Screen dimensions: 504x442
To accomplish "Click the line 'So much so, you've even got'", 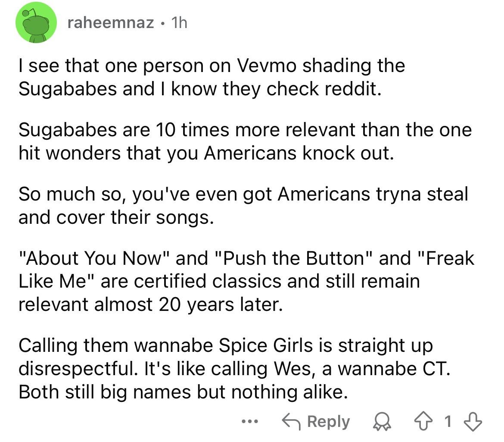I will tap(243, 194).
